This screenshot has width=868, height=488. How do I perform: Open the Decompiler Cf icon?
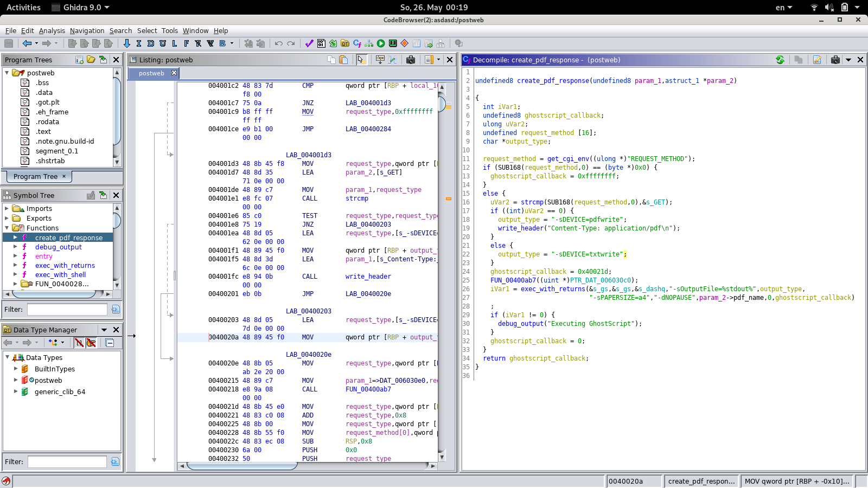point(357,43)
